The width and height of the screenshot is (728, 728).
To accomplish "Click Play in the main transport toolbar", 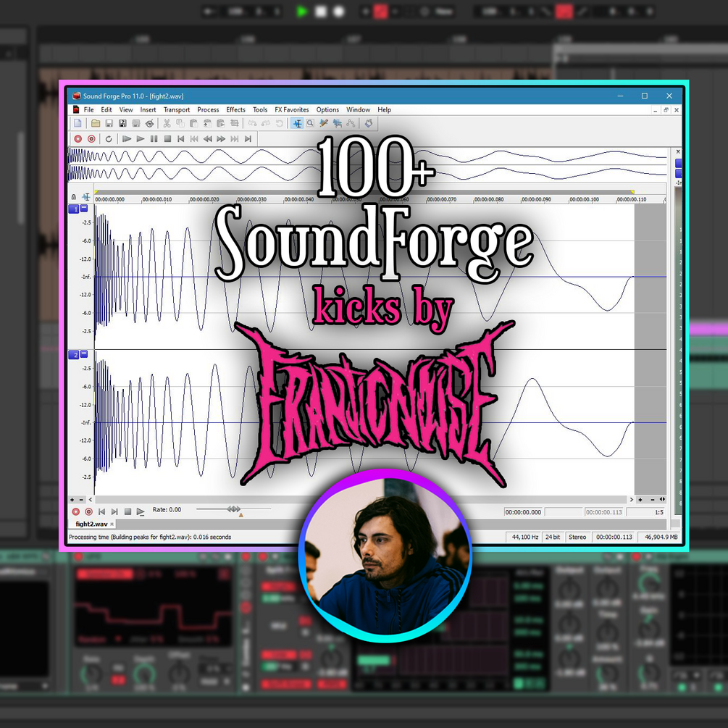I will [141, 139].
